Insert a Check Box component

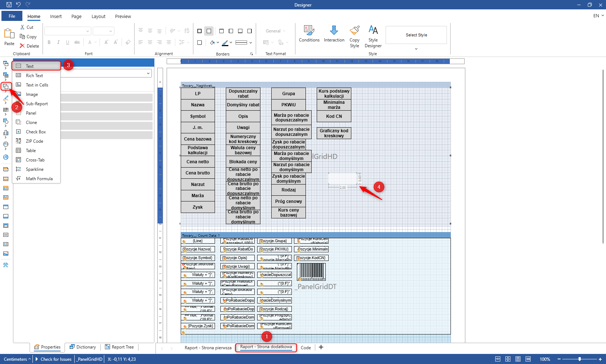click(36, 132)
